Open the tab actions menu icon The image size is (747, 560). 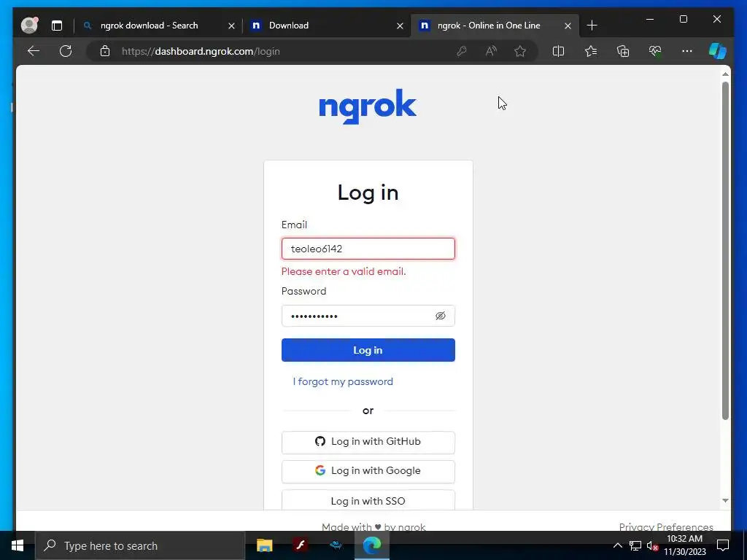click(x=57, y=26)
